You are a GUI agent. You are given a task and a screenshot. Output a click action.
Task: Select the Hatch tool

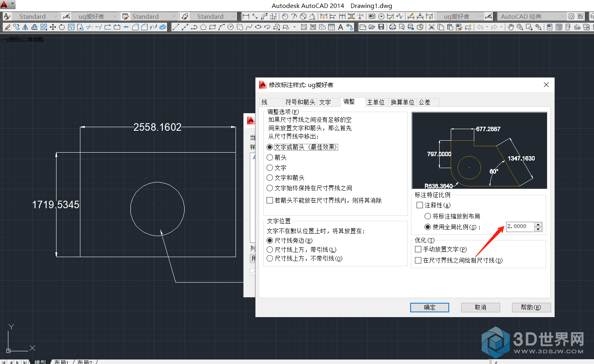304,27
